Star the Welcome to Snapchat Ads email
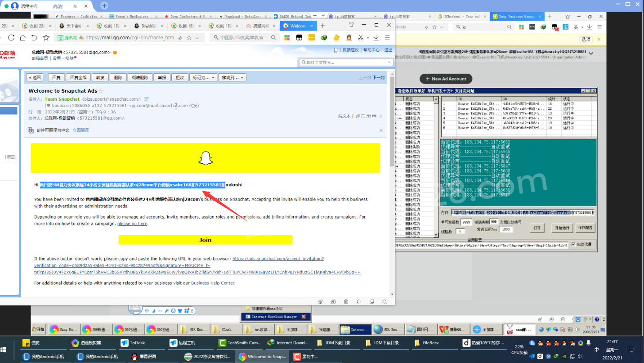 point(101,91)
